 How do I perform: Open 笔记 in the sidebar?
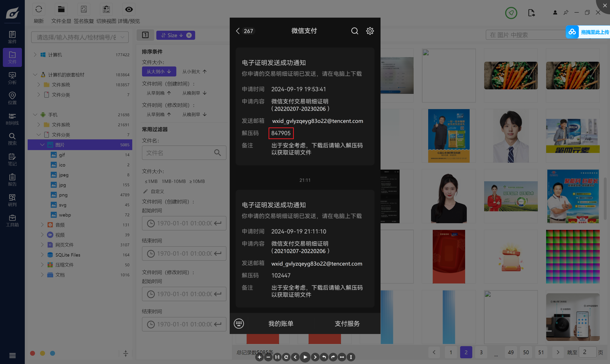coord(12,159)
